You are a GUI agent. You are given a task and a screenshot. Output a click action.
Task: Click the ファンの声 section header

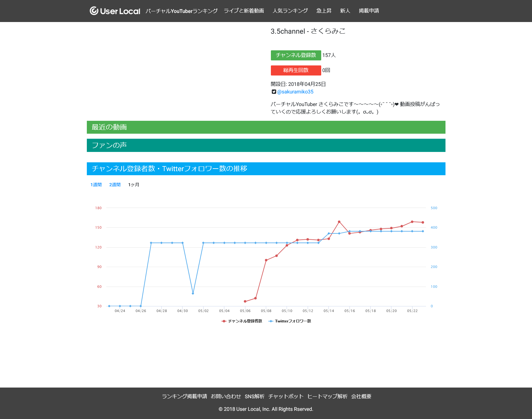[x=266, y=145]
